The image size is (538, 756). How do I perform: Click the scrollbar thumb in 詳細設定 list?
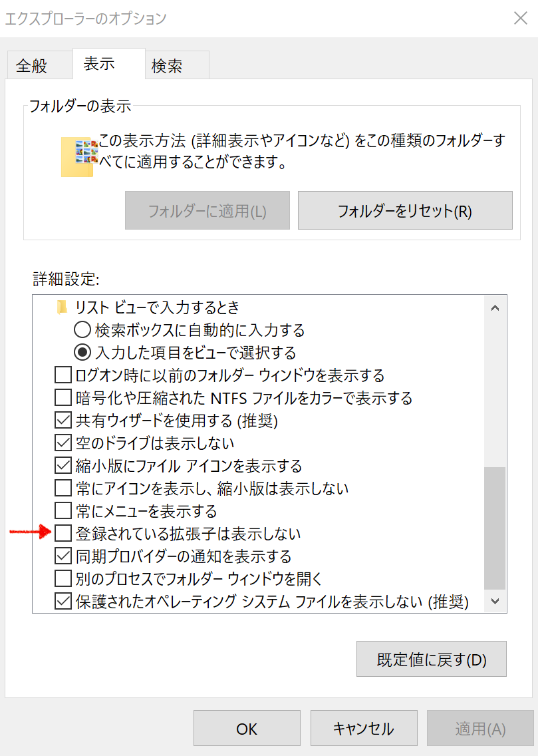click(x=495, y=527)
